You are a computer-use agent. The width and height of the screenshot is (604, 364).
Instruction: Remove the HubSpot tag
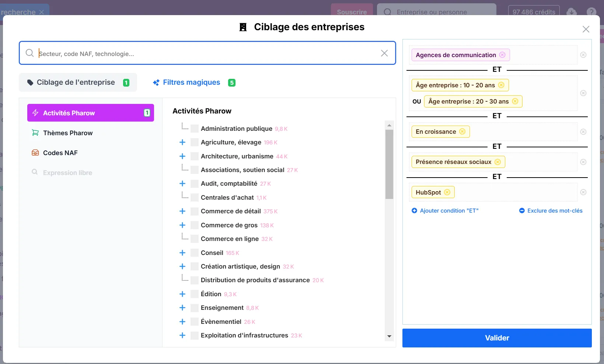pos(447,192)
